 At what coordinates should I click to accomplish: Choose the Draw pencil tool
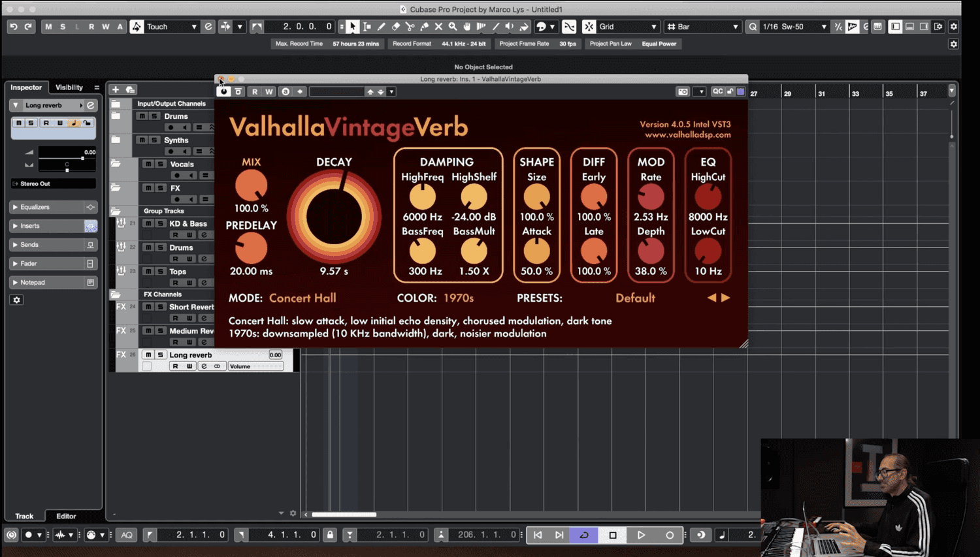[382, 27]
